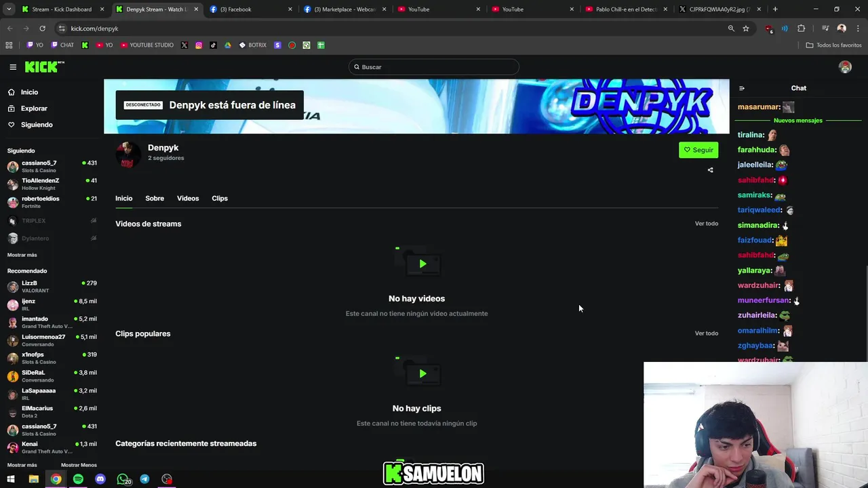Viewport: 868px width, 488px height.
Task: Open a new Chrome tab
Action: [x=775, y=9]
